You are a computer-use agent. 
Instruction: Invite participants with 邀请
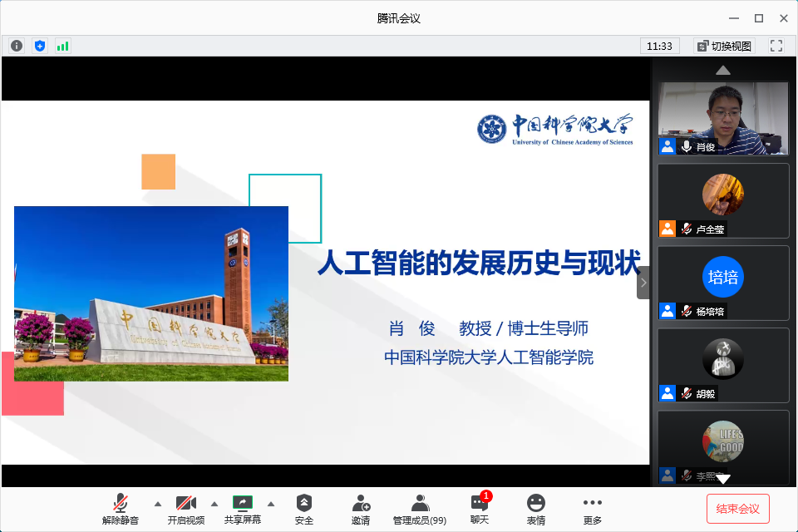(361, 509)
